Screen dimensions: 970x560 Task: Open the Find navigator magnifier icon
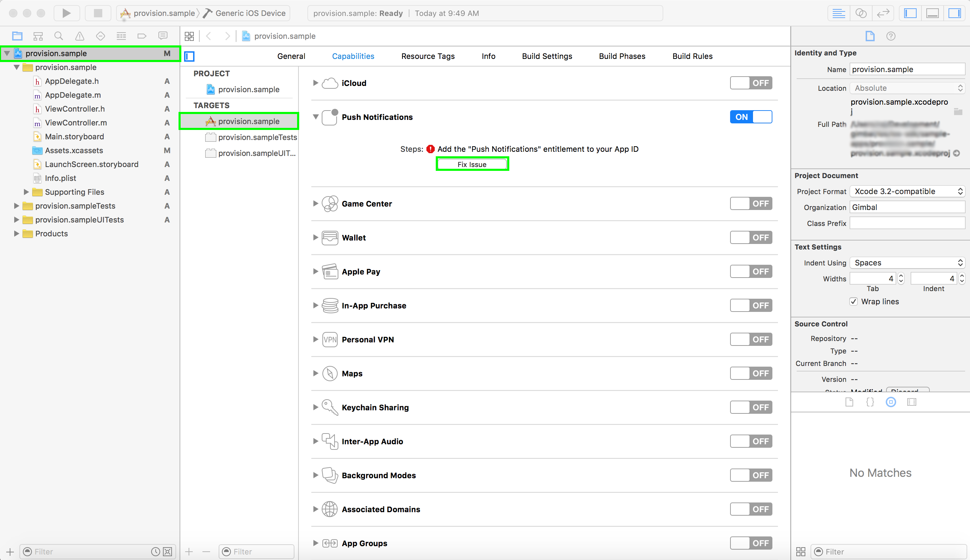pos(59,36)
